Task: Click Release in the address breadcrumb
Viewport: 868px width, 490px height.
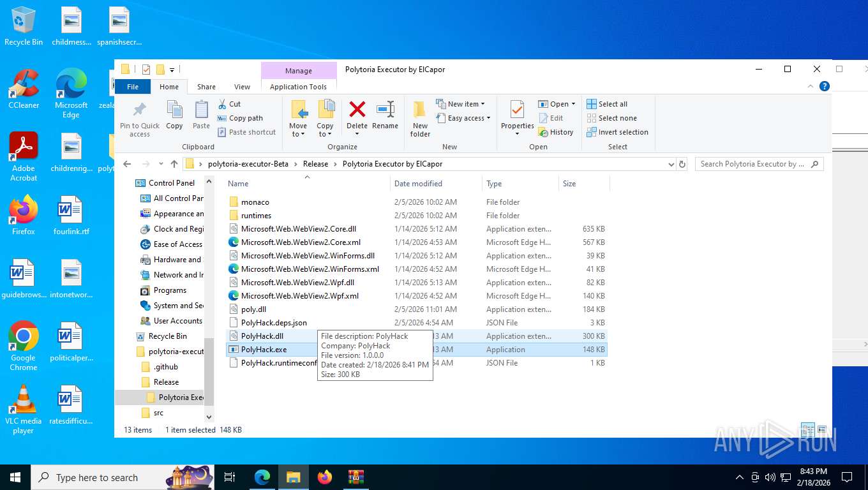Action: tap(315, 164)
